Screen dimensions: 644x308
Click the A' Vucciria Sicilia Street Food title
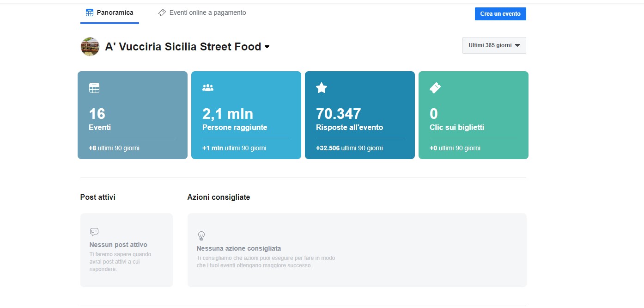coord(183,47)
